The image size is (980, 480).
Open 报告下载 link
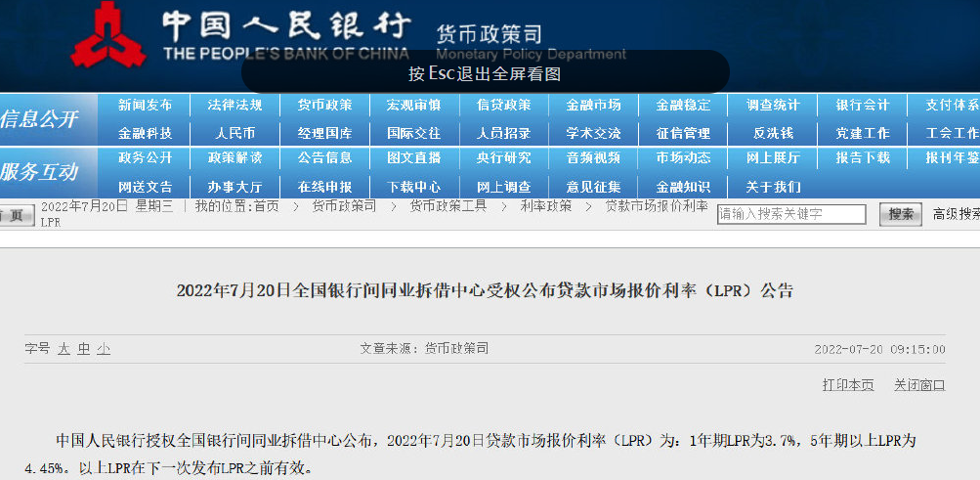point(863,157)
